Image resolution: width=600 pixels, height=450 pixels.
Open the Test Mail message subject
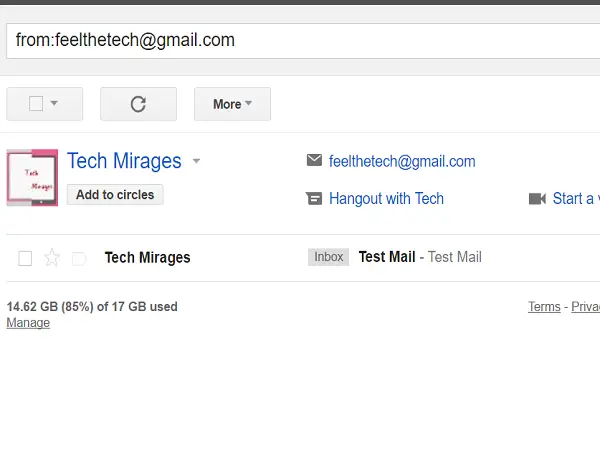(x=387, y=257)
